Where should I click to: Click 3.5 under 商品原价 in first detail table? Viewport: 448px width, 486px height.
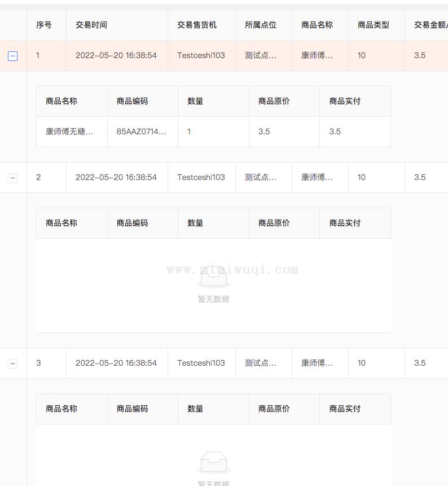pos(264,132)
